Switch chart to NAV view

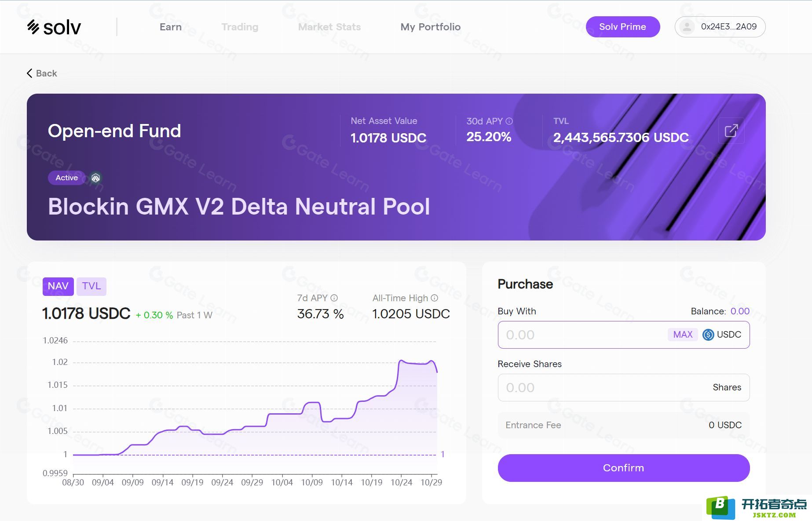click(58, 286)
